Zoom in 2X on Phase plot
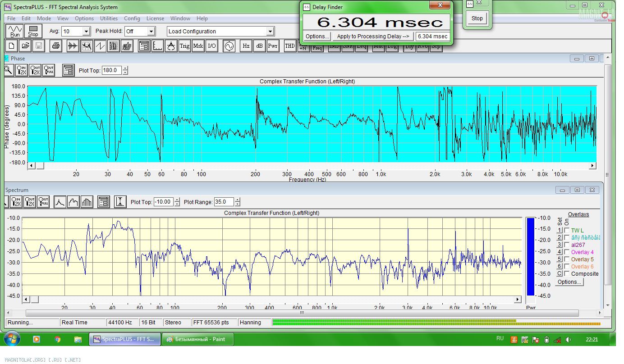The image size is (624, 364). pyautogui.click(x=22, y=70)
